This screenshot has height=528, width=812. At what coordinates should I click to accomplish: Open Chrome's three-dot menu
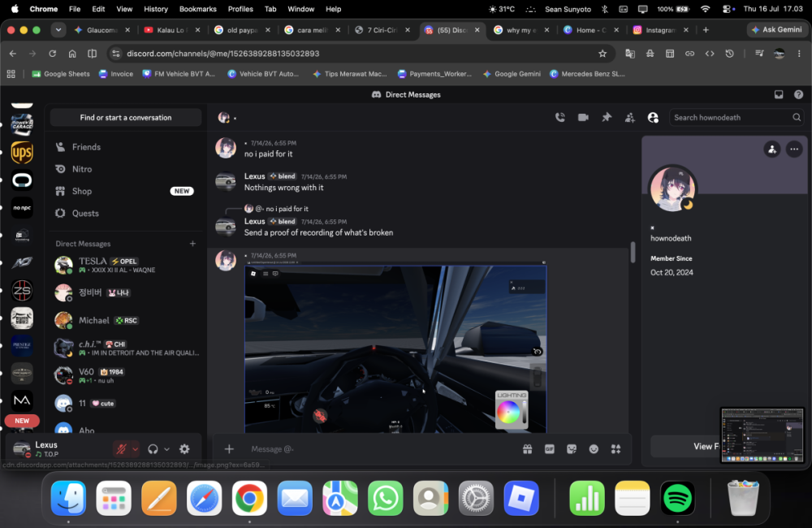point(798,54)
